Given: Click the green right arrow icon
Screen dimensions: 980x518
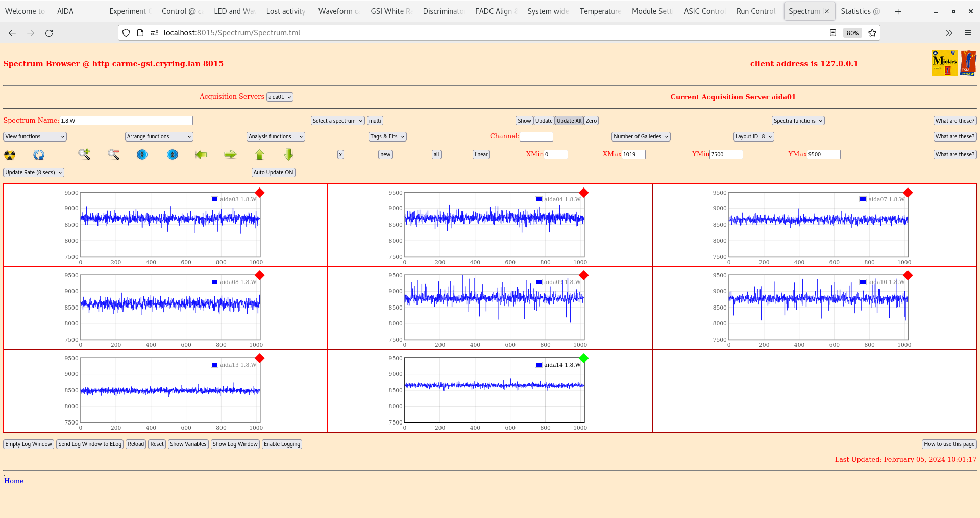Looking at the screenshot, I should coord(230,154).
